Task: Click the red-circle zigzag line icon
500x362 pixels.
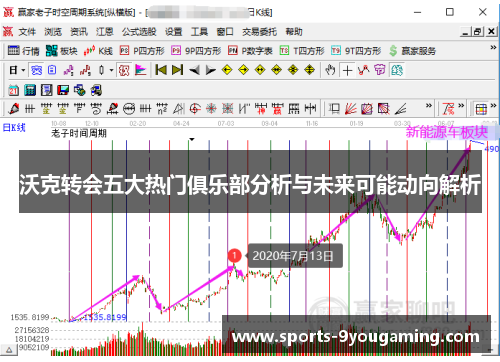Action: [364, 70]
